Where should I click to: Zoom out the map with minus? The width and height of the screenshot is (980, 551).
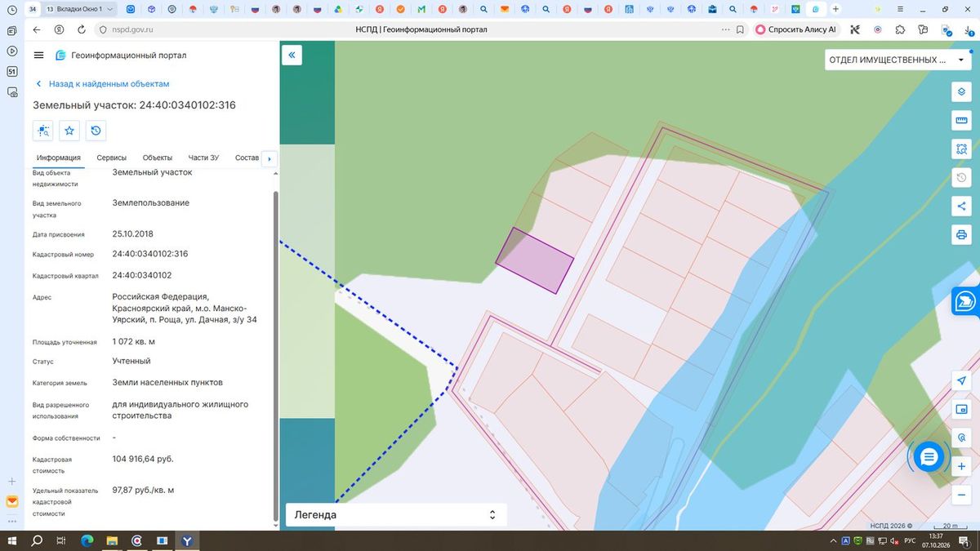click(x=961, y=495)
